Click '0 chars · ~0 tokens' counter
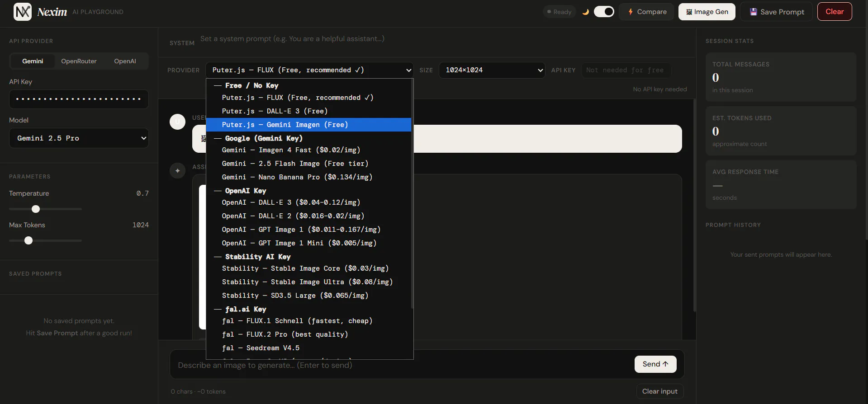Screen dimensions: 868x404 pos(198,392)
